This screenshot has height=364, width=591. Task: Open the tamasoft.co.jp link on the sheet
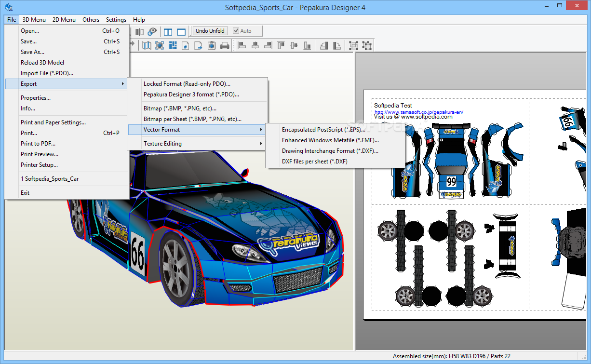419,112
